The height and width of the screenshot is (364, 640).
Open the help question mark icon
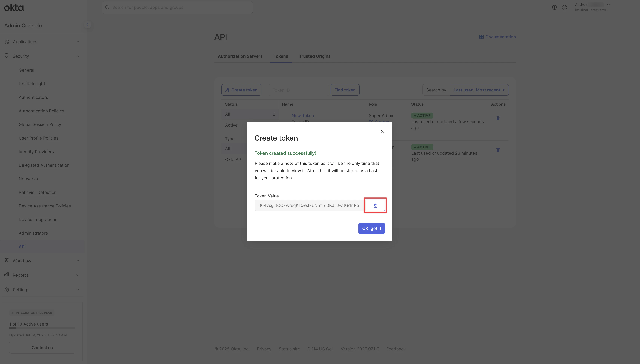click(x=554, y=8)
